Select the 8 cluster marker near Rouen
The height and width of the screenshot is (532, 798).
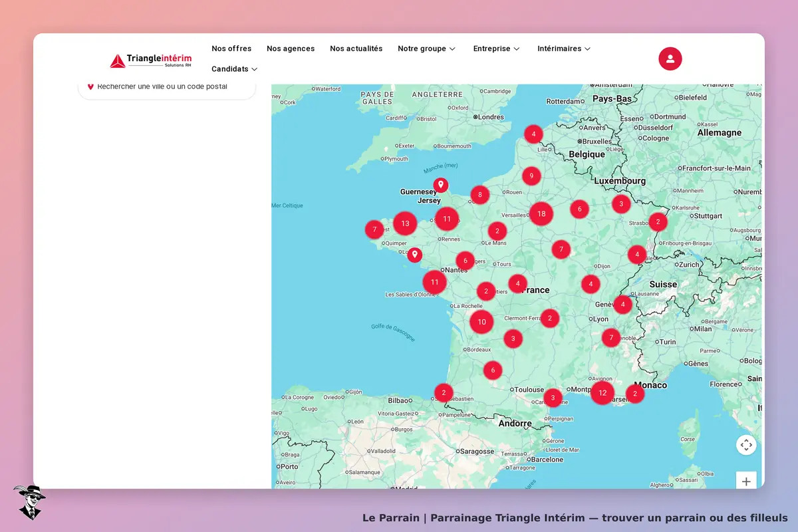pos(479,195)
